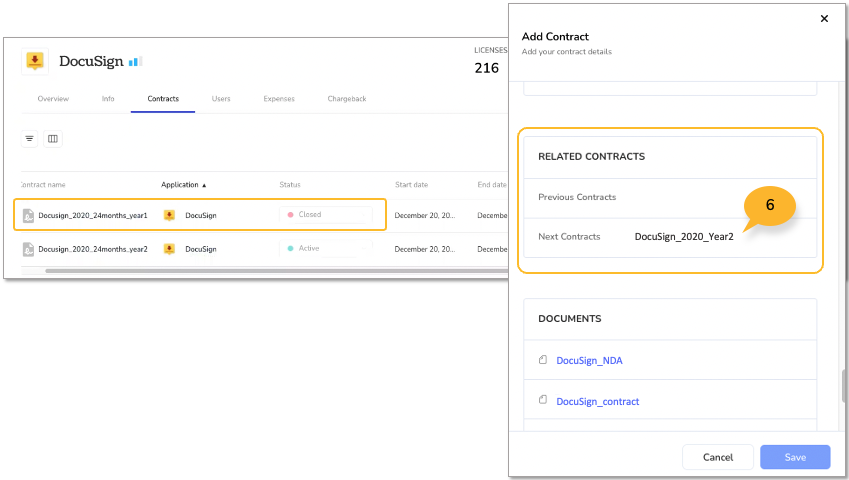Click the Contract name column header
The image size is (849, 480).
(43, 185)
